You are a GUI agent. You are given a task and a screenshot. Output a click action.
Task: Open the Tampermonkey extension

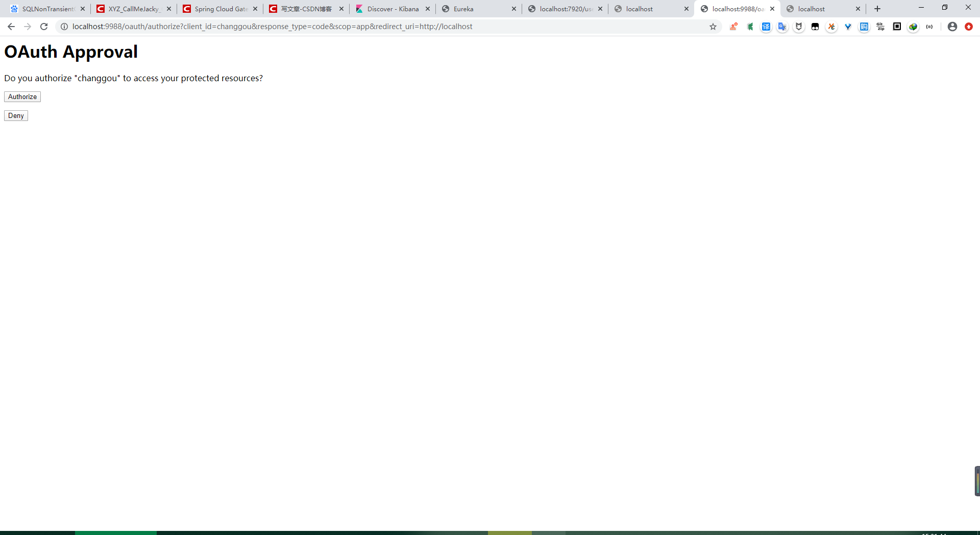[815, 27]
